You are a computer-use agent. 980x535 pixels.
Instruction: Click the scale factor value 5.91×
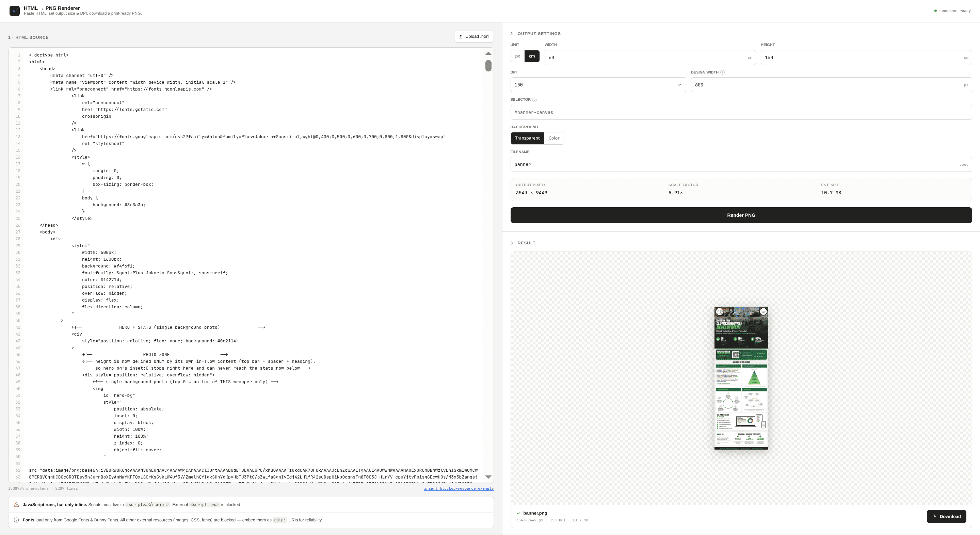(676, 193)
